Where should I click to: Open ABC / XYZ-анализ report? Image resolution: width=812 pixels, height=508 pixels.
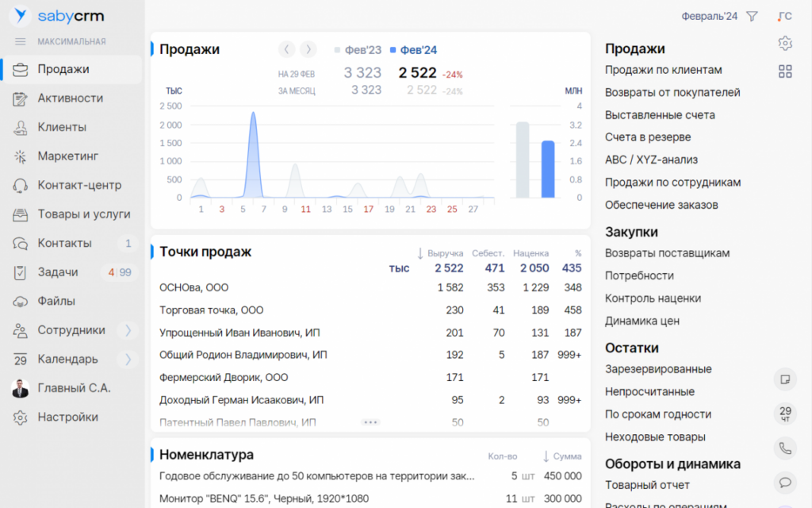[652, 160]
